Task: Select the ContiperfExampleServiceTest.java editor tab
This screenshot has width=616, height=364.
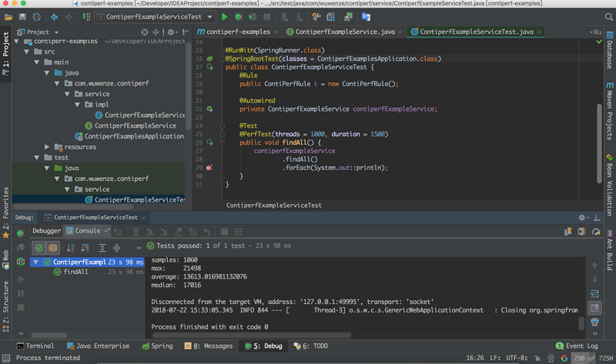Action: point(477,32)
